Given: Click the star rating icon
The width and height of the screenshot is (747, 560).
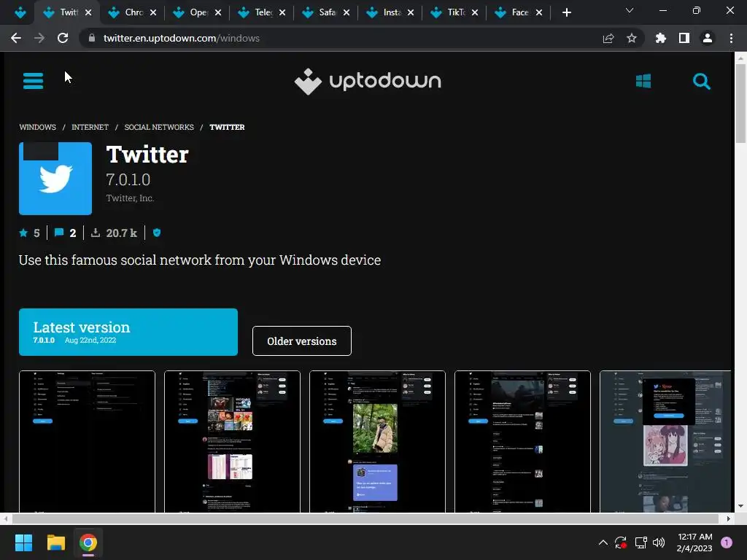Looking at the screenshot, I should pyautogui.click(x=23, y=233).
